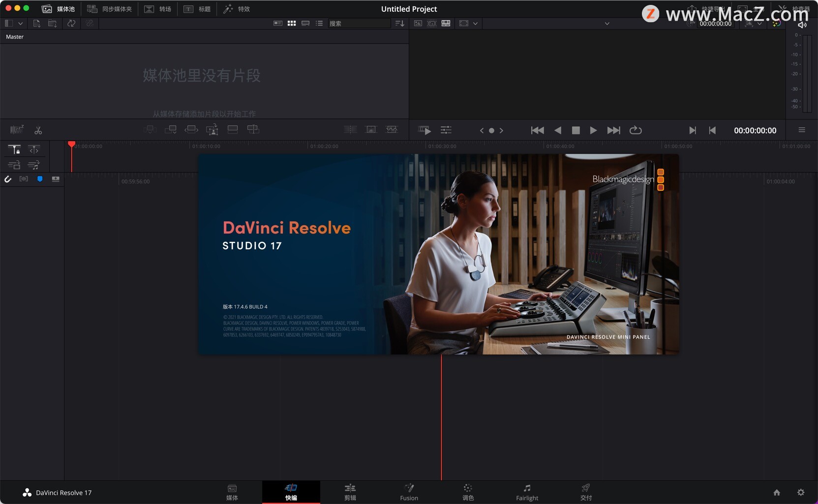Click the fast review playback icon
Viewport: 818px width, 504px height.
424,130
